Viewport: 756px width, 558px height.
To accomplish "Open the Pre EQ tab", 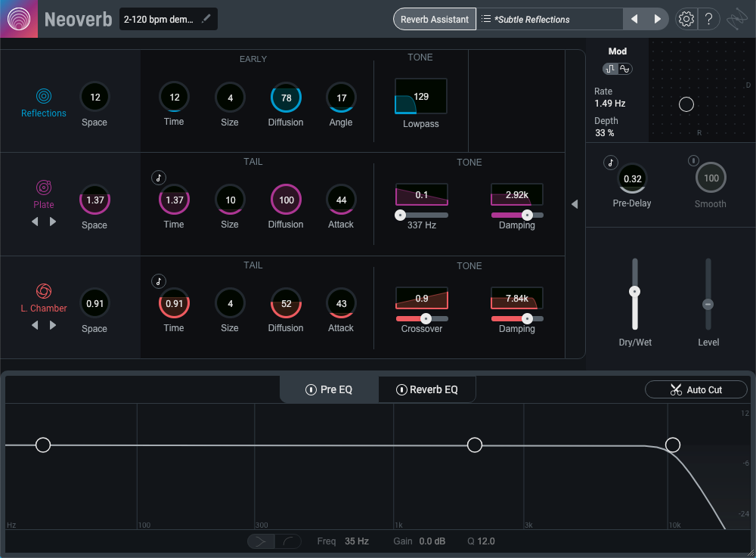I will tap(330, 389).
